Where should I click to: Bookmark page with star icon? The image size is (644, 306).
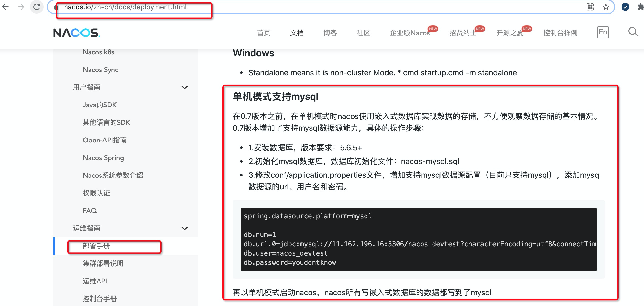(x=606, y=7)
